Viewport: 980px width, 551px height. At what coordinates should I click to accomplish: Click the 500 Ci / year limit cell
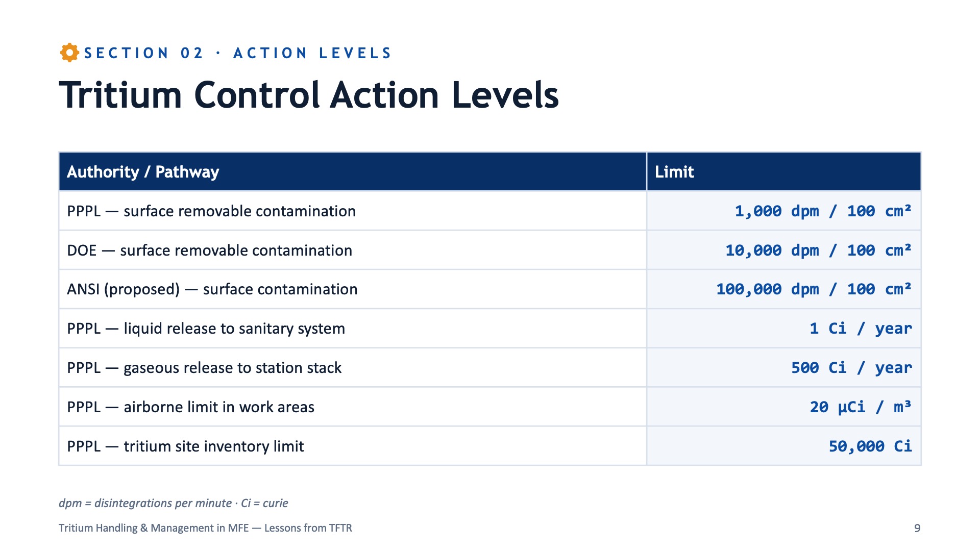click(784, 368)
